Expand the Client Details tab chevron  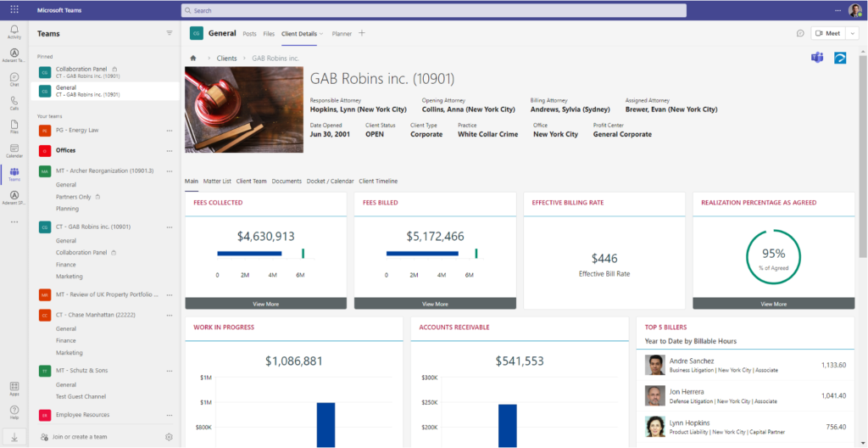point(322,34)
